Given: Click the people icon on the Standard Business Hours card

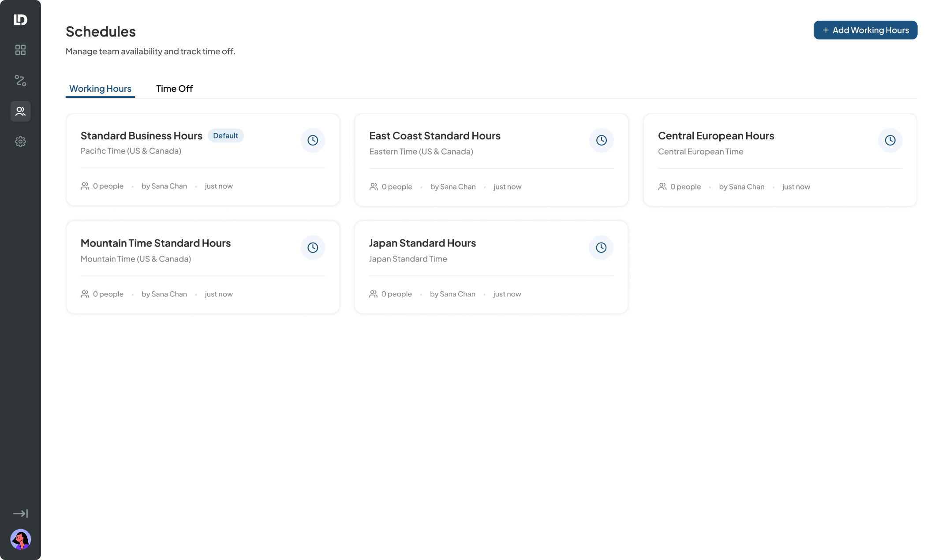Looking at the screenshot, I should point(85,186).
